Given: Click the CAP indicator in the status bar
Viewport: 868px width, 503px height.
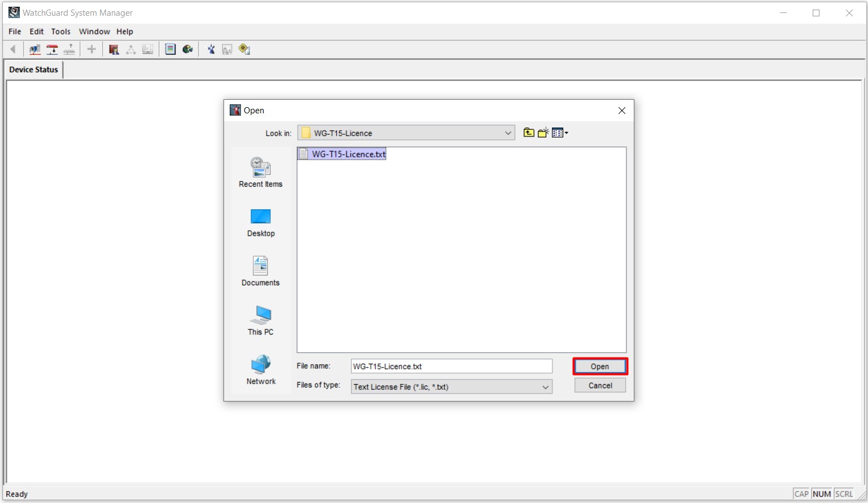Looking at the screenshot, I should (801, 494).
